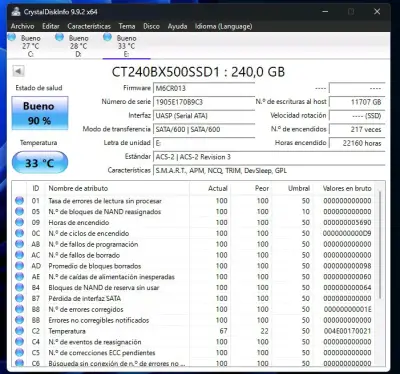Open the Disco menu
The height and width of the screenshot is (374, 400).
(x=151, y=26)
